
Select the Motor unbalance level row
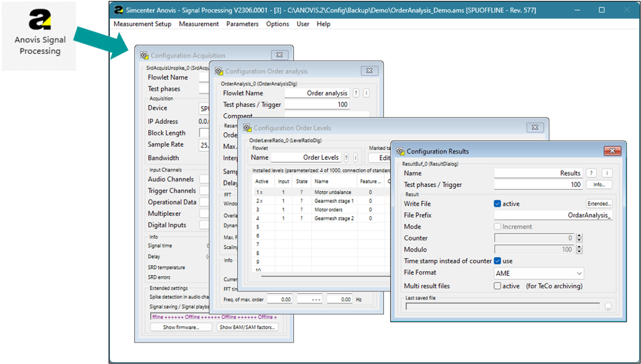321,192
